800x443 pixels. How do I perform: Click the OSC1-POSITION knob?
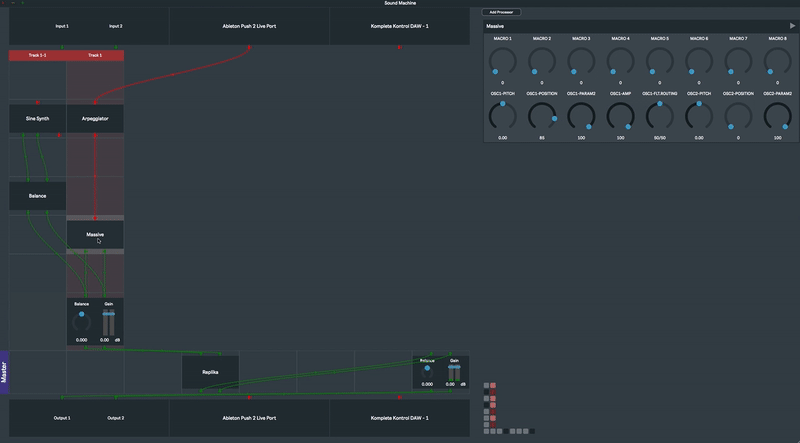pyautogui.click(x=542, y=116)
